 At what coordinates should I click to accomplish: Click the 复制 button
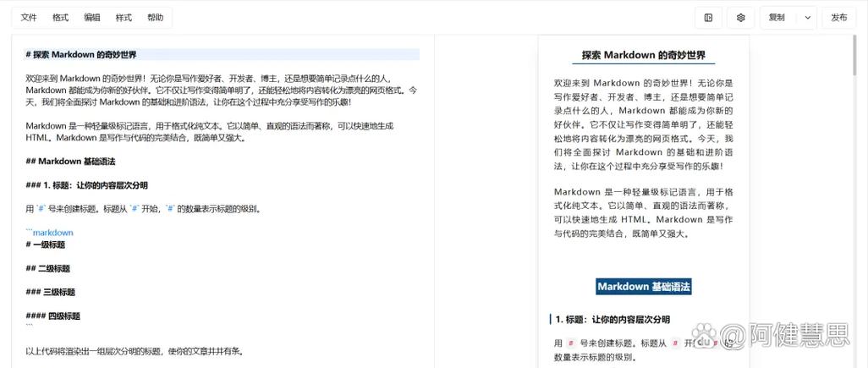pyautogui.click(x=776, y=18)
